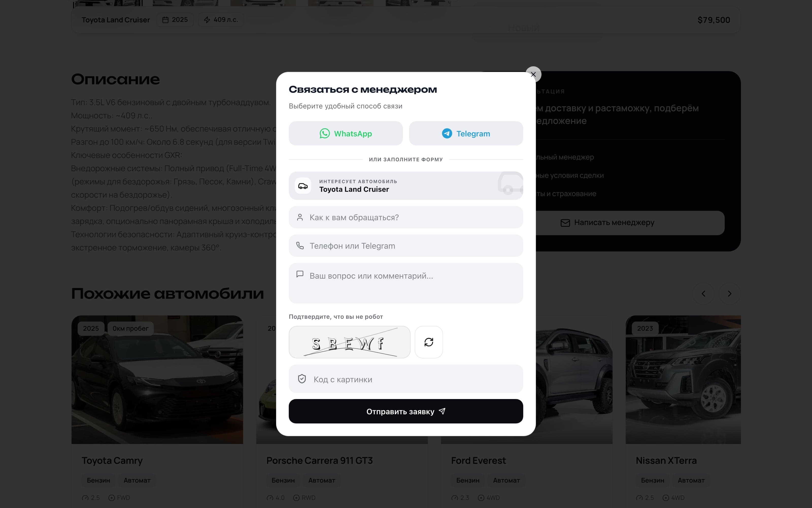Open the Toyota Camry car photo
This screenshot has height=508, width=812.
point(157,380)
